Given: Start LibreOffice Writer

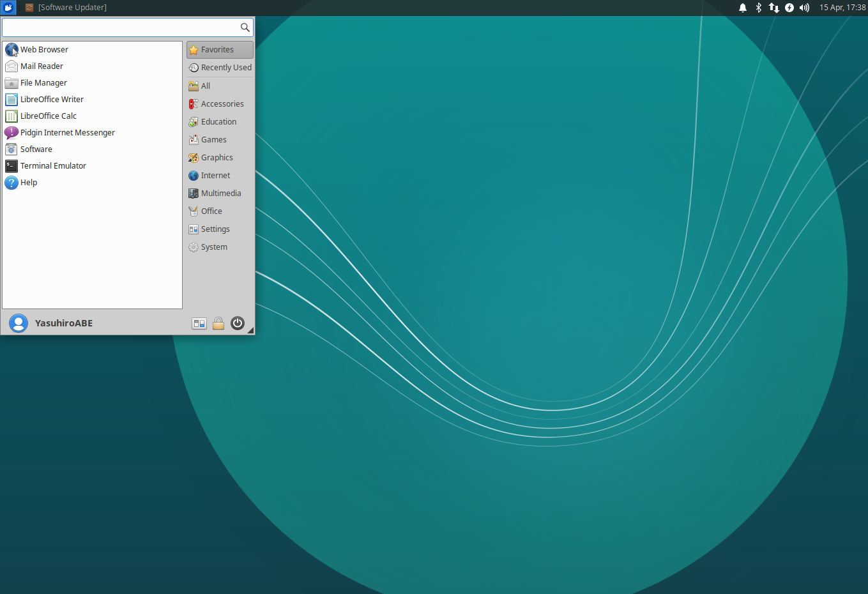Looking at the screenshot, I should click(51, 100).
